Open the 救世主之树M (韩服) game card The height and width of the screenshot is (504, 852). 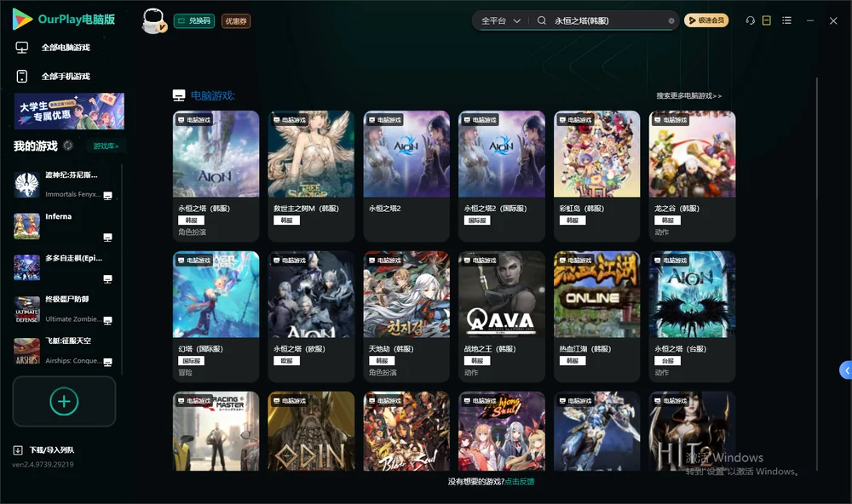tap(311, 176)
